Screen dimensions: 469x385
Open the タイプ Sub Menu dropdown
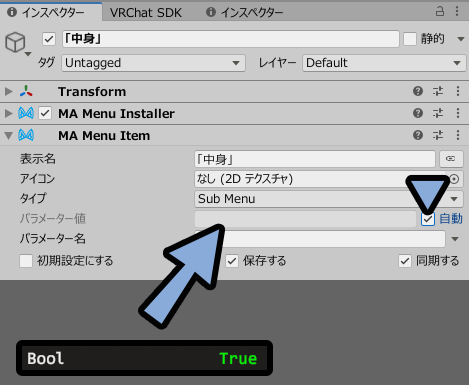329,199
